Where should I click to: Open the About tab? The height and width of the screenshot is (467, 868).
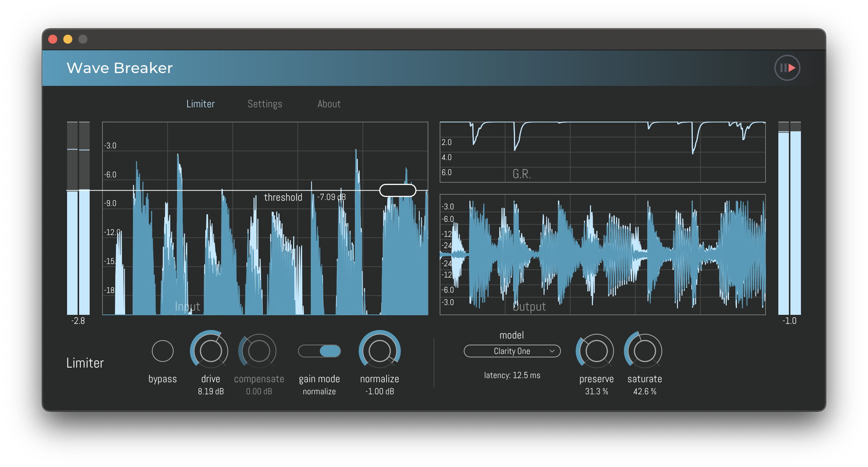(329, 104)
